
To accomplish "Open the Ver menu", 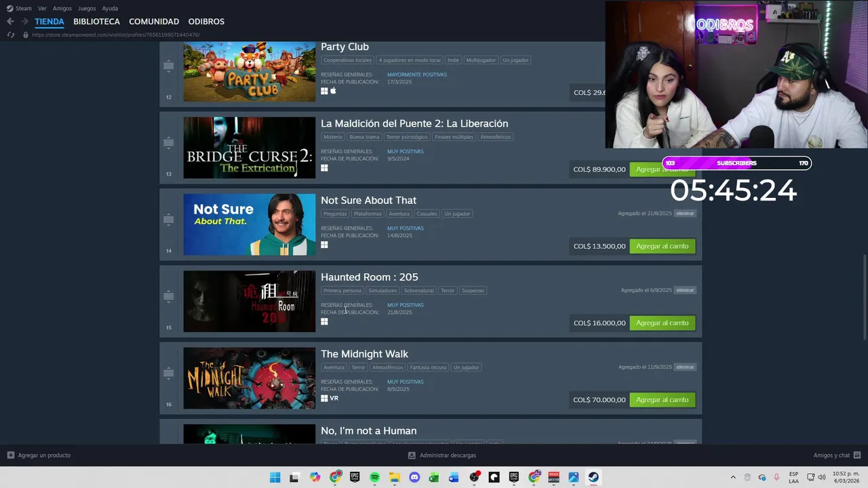I will click(43, 8).
